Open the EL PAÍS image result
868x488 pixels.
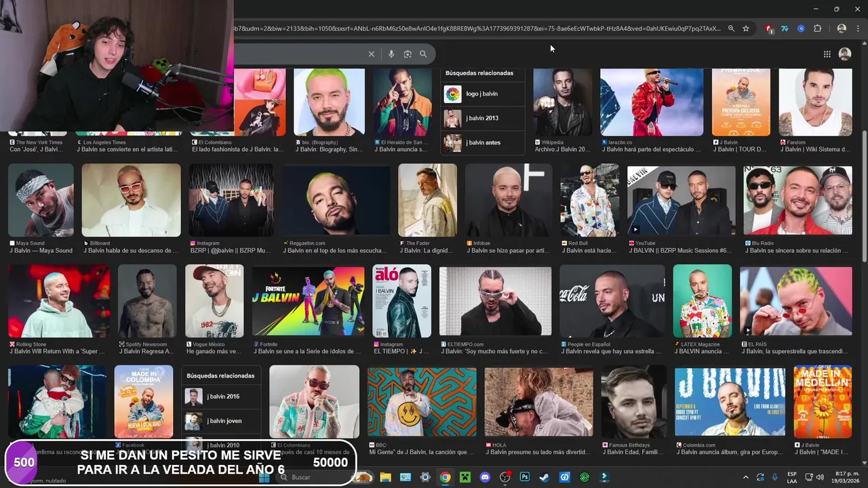click(x=796, y=301)
